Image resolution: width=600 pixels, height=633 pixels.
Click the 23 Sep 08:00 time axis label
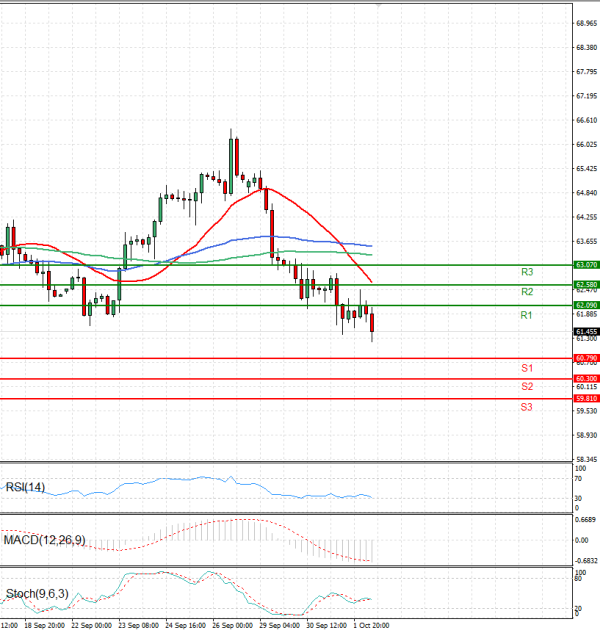point(139,625)
